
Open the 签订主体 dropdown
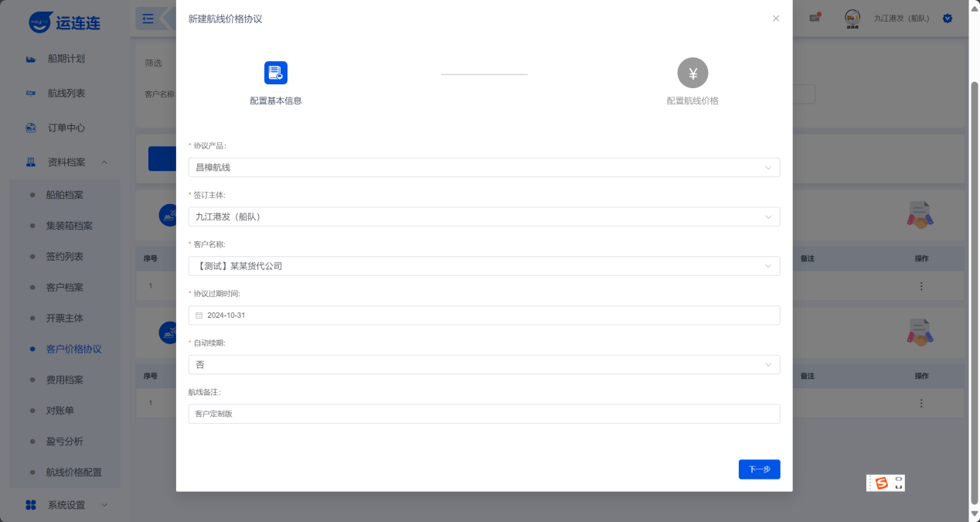(484, 217)
